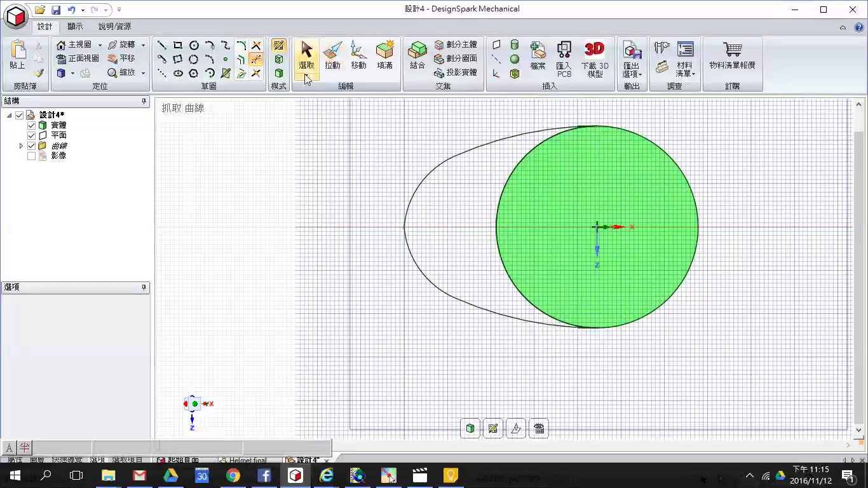868x488 pixels.
Task: Select the Rectangle sketch tool
Action: pyautogui.click(x=178, y=45)
